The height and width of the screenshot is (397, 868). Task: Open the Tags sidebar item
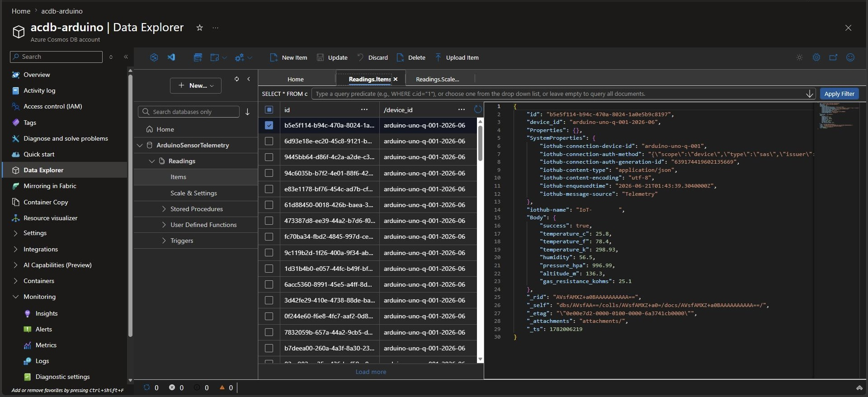(x=30, y=123)
